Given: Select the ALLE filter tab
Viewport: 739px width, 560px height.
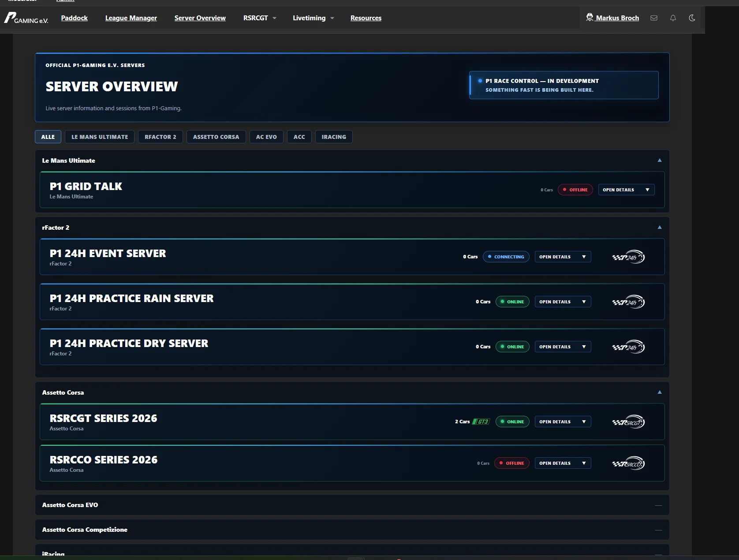Looking at the screenshot, I should (48, 137).
